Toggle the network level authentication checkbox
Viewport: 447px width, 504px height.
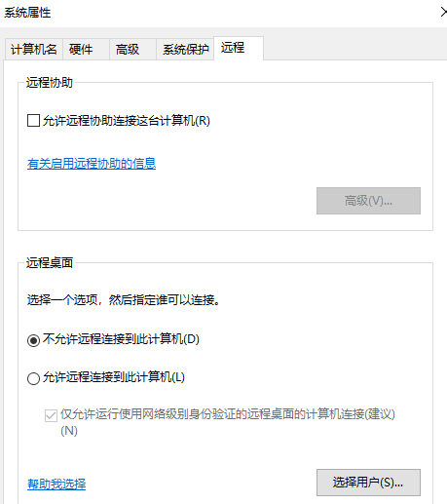click(51, 415)
